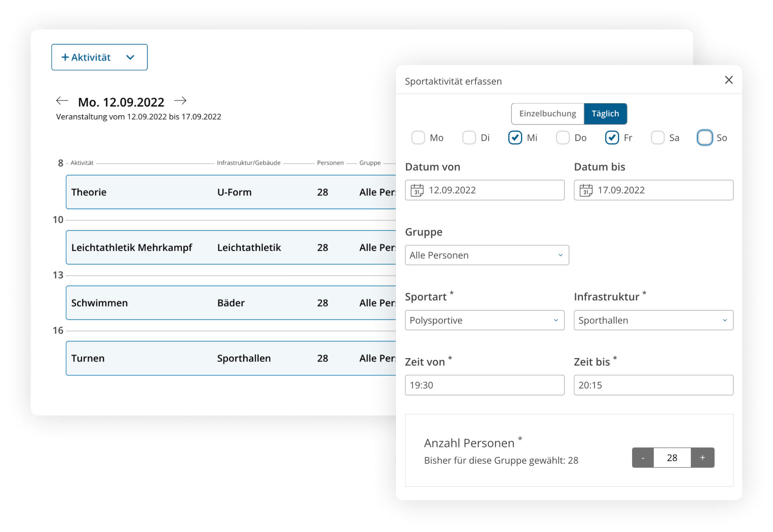Uncheck the Fr weekday checkbox
Screen dimensions: 773x532
[x=612, y=138]
